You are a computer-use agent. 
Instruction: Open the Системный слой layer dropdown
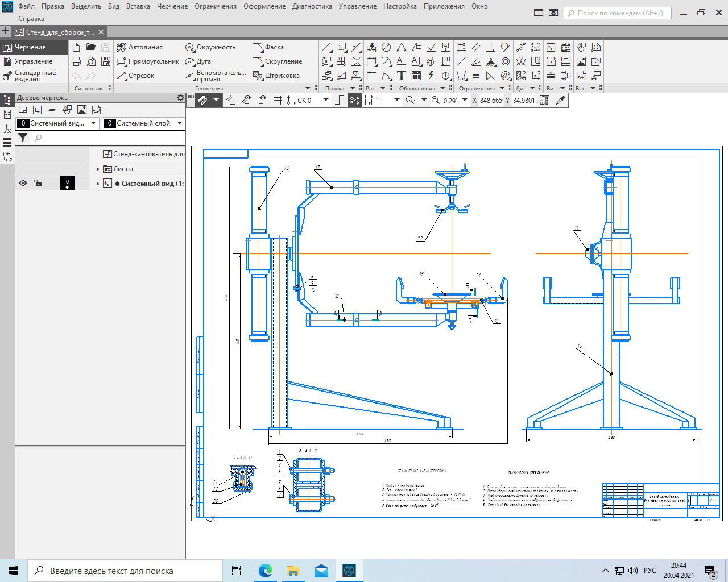[x=180, y=123]
